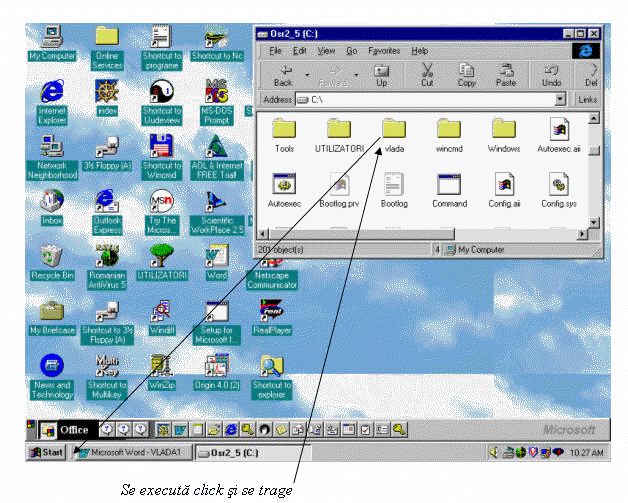
Task: Click the Explorer vertical scrollbar down arrow
Action: point(593,222)
